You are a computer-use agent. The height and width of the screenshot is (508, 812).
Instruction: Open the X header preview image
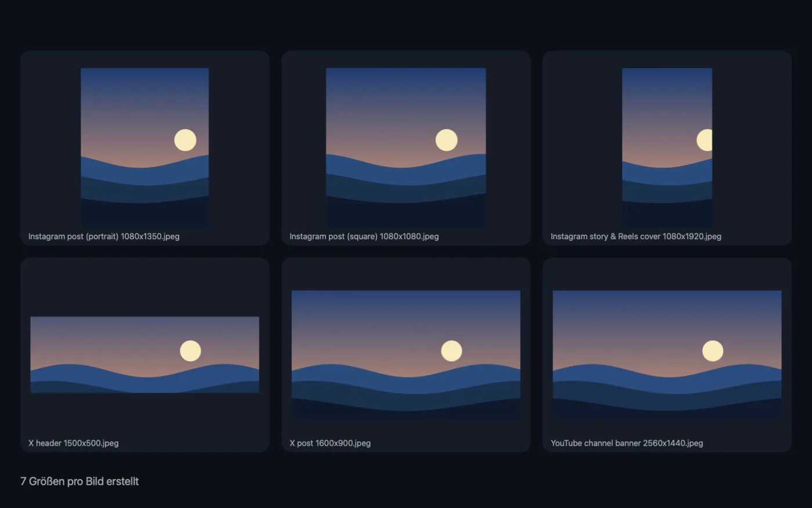(144, 355)
